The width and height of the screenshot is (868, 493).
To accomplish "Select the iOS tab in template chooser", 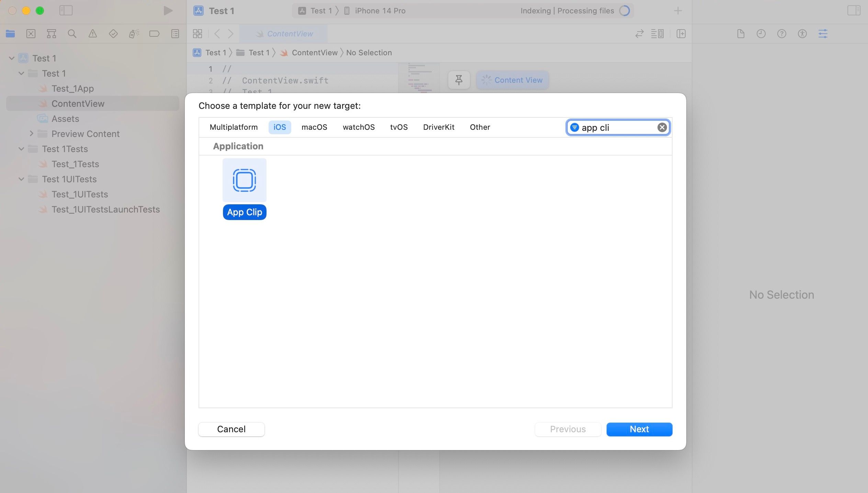I will [x=280, y=127].
